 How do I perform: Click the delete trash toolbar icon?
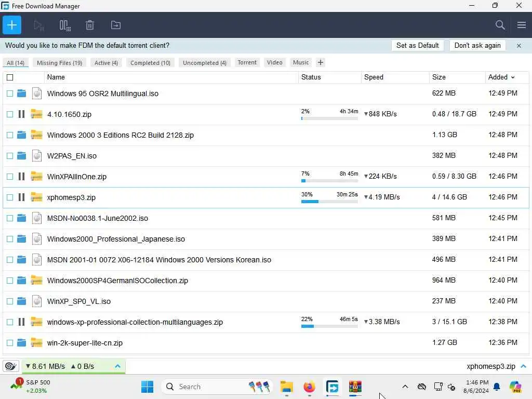(x=90, y=25)
